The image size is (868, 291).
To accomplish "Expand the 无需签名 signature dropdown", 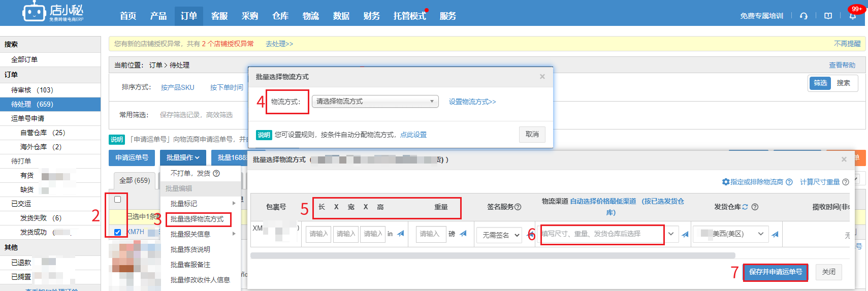I will (x=499, y=235).
